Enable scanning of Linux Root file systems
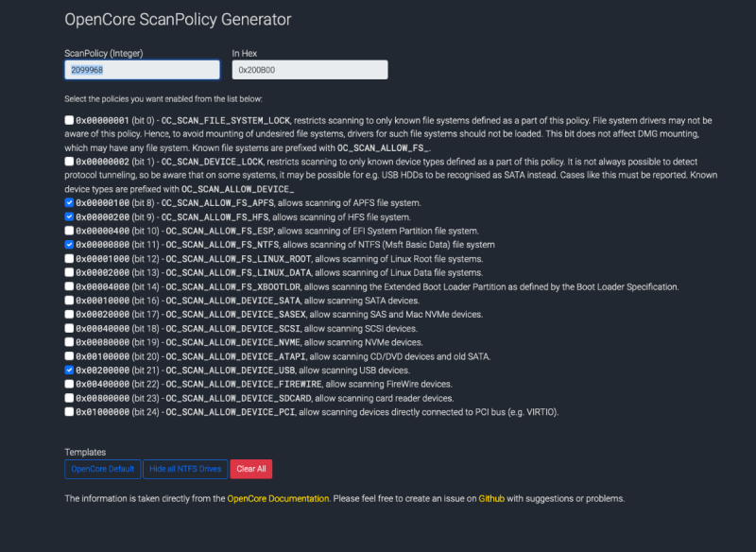The width and height of the screenshot is (756, 552). (x=68, y=258)
